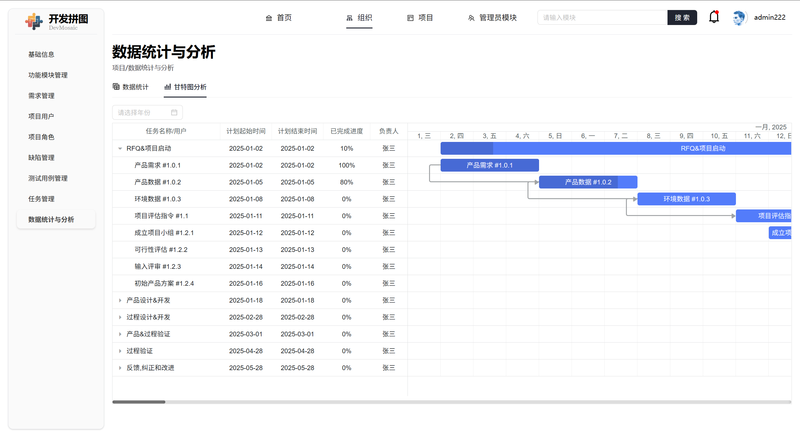Click the calendar icon in year picker
The image size is (800, 437).
point(174,112)
